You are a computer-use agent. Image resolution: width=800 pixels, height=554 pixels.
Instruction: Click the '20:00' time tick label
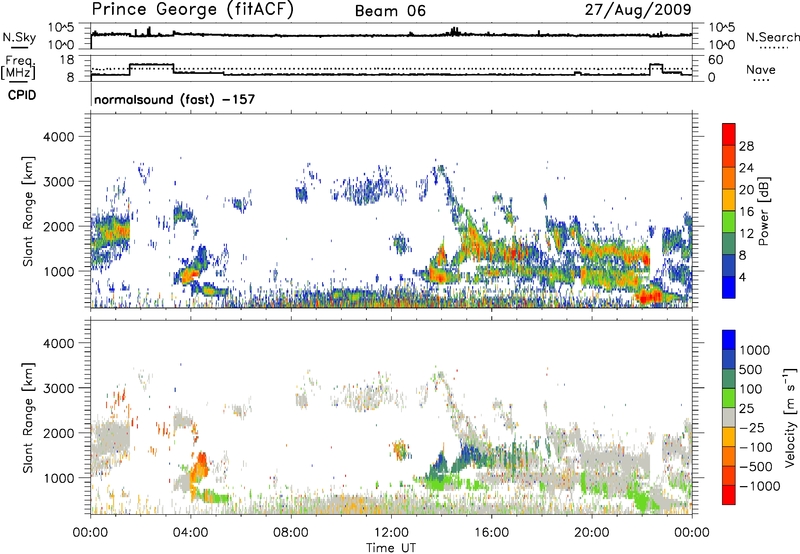(591, 533)
